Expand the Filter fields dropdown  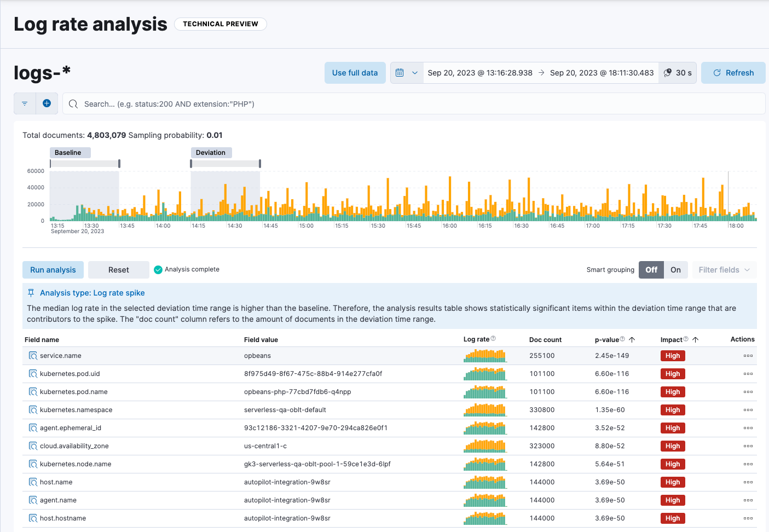pyautogui.click(x=724, y=270)
